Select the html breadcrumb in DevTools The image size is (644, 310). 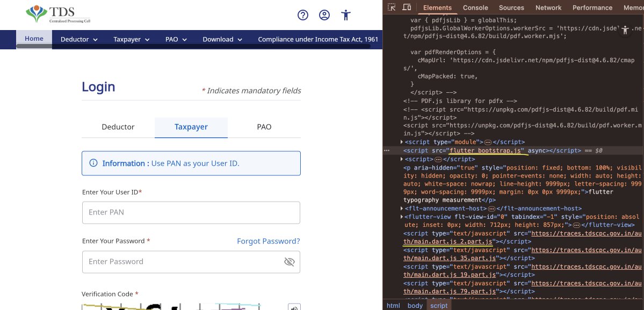click(393, 306)
